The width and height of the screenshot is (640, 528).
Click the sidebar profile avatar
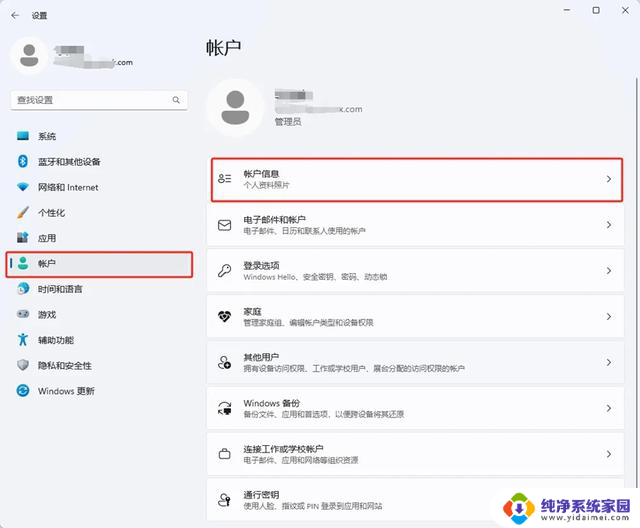click(x=29, y=55)
